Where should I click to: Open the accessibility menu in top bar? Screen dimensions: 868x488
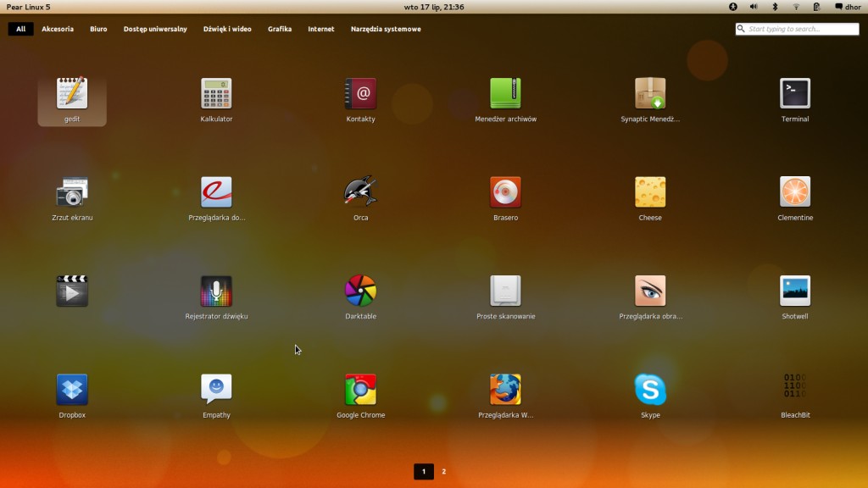point(733,7)
